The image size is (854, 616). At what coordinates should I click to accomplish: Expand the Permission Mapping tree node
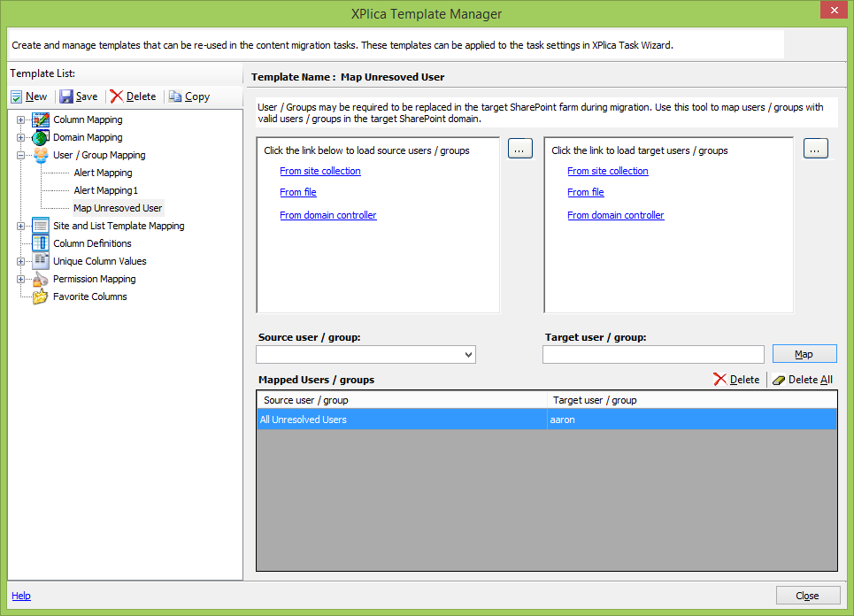coord(20,280)
